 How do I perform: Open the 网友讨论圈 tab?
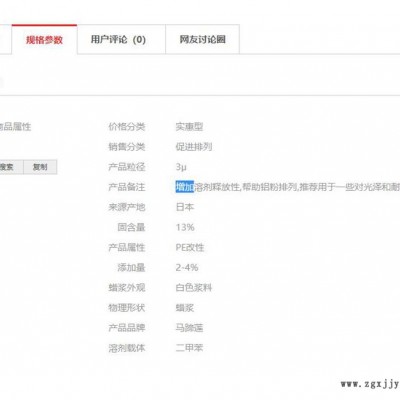pyautogui.click(x=202, y=39)
